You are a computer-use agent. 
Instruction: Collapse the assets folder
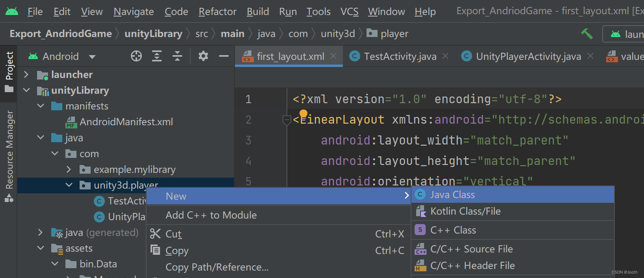tap(41, 248)
